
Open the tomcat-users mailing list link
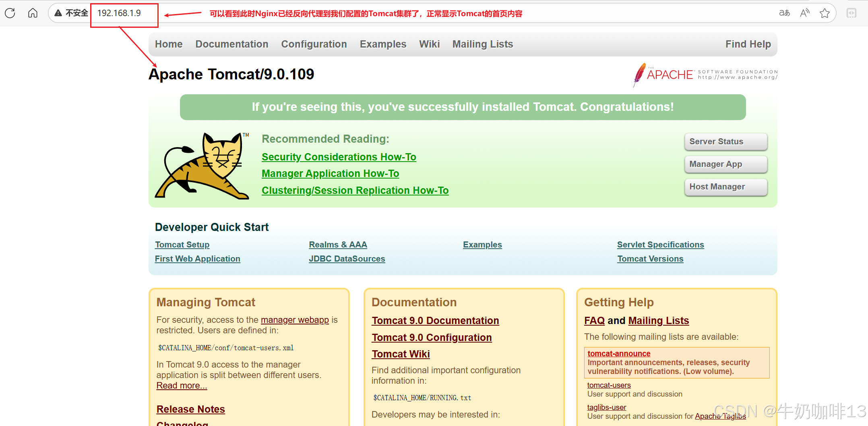click(x=609, y=385)
